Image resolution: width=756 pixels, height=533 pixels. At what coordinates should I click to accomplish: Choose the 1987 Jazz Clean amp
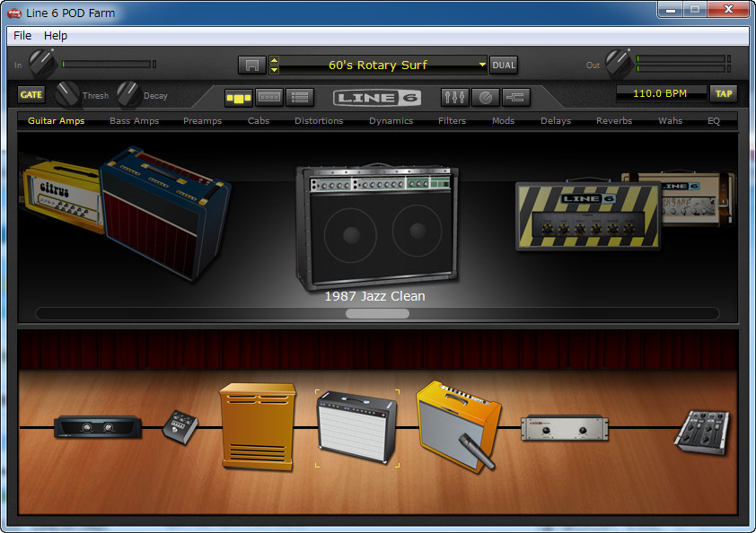(x=377, y=226)
